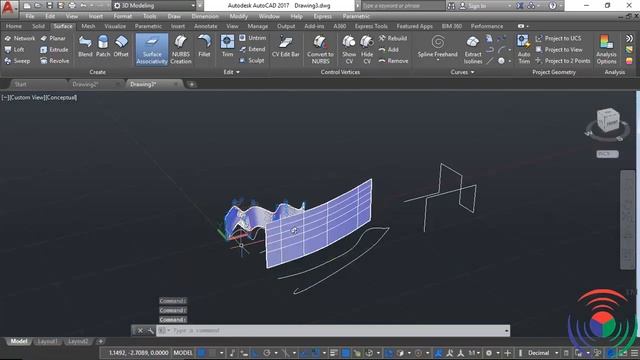The image size is (640, 360).
Task: Open the command line history dropdown arrow
Action: point(507,331)
